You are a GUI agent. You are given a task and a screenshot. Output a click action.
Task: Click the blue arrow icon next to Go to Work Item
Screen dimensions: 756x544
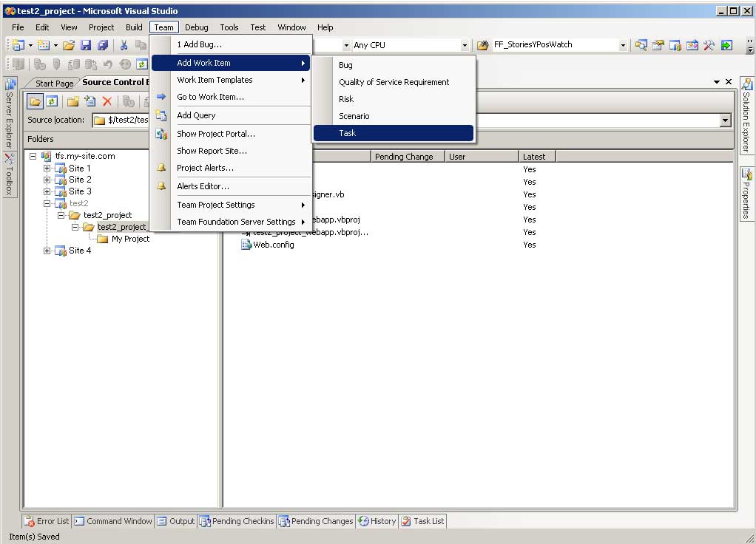point(161,97)
